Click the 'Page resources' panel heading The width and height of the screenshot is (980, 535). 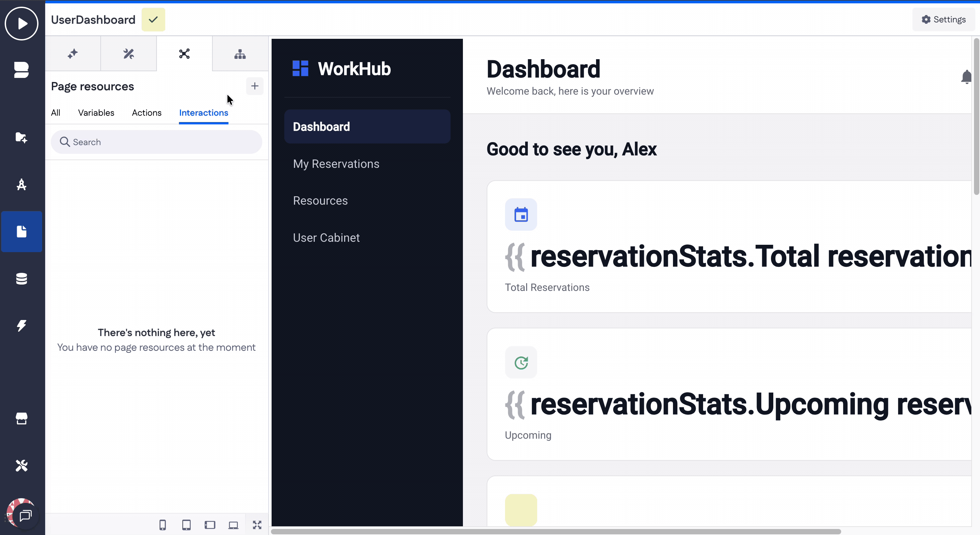pos(92,86)
